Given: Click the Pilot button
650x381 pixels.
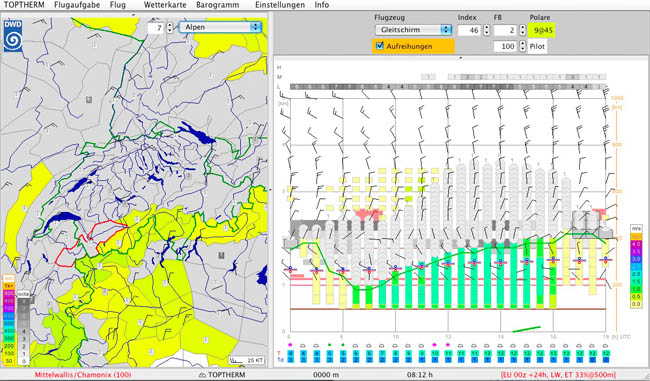Looking at the screenshot, I should (537, 46).
